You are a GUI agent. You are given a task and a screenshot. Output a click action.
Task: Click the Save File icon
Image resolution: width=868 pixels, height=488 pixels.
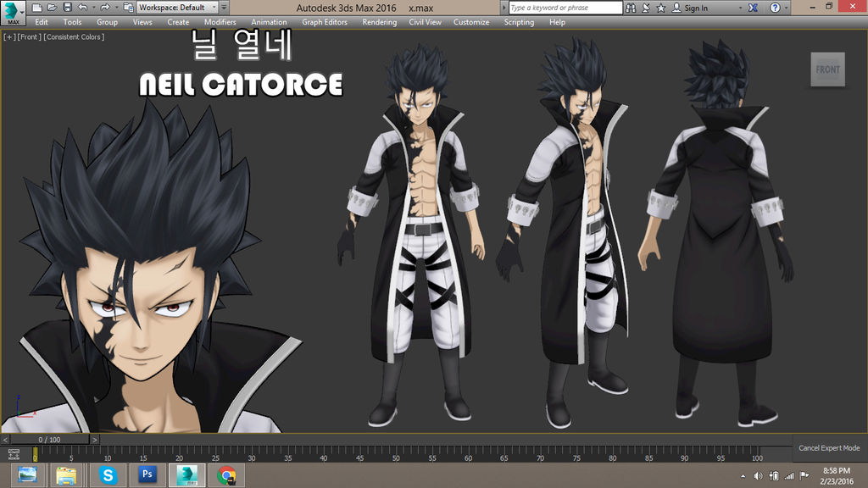pos(67,7)
